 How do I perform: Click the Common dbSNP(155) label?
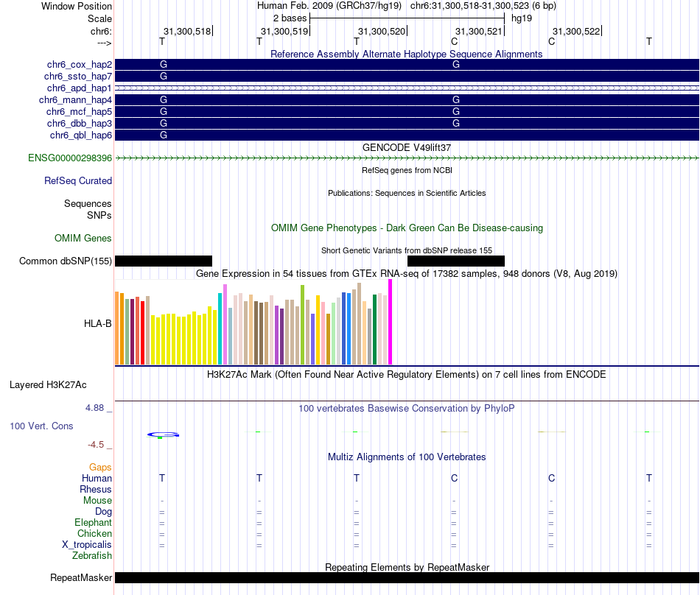(66, 261)
